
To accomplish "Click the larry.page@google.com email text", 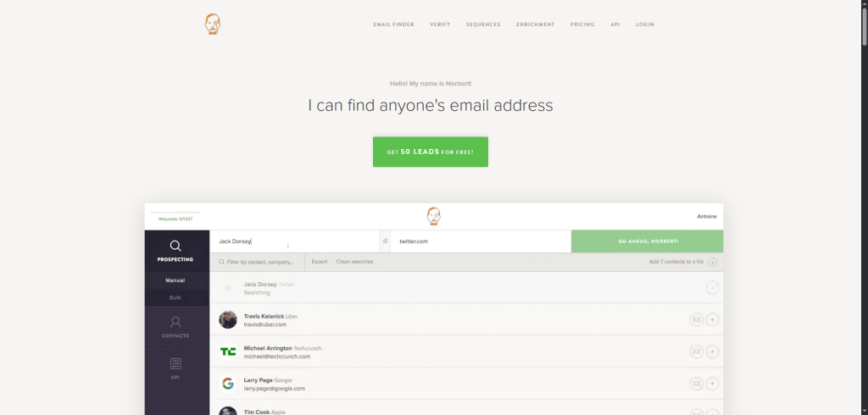I will click(x=275, y=389).
